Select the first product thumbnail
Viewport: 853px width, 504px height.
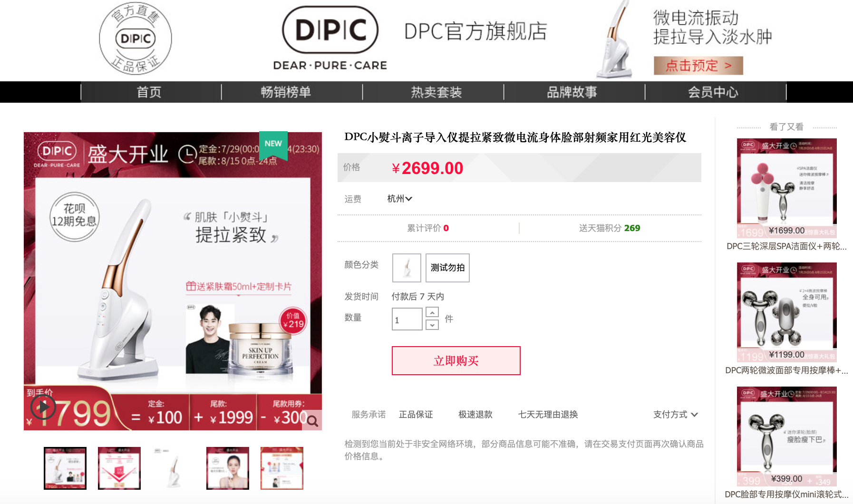tap(65, 468)
